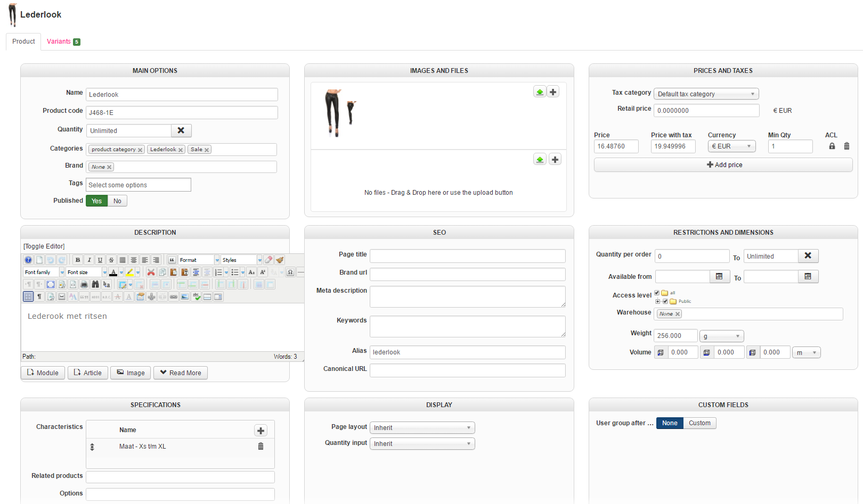
Task: Switch to the Product tab
Action: click(23, 42)
